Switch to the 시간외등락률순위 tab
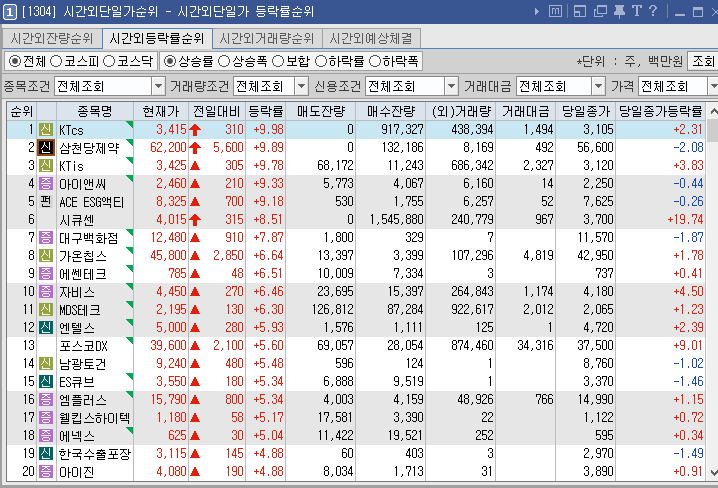This screenshot has width=718, height=488. 157,38
